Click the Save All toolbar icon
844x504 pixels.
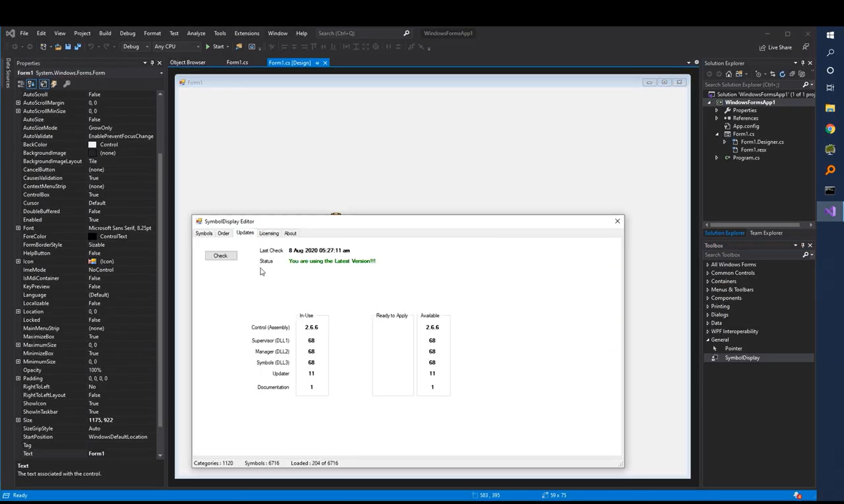(78, 47)
